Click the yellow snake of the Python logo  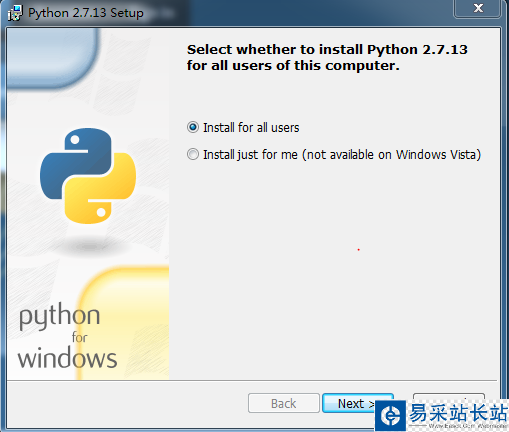102,190
